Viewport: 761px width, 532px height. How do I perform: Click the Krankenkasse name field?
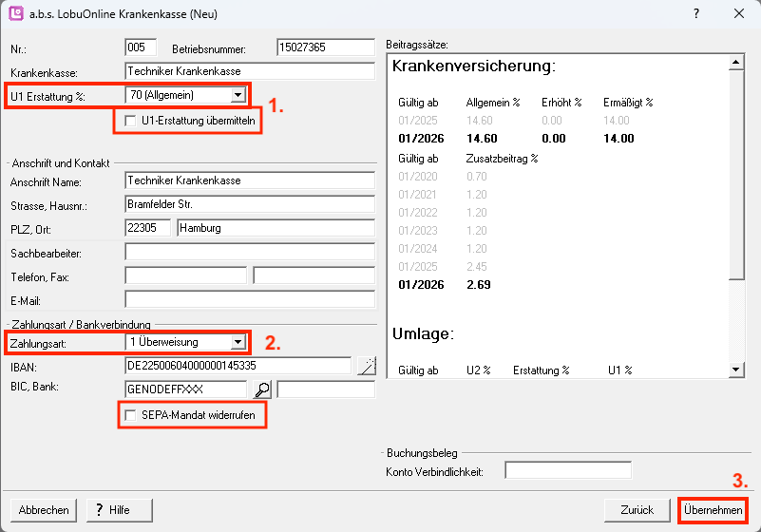[x=250, y=71]
